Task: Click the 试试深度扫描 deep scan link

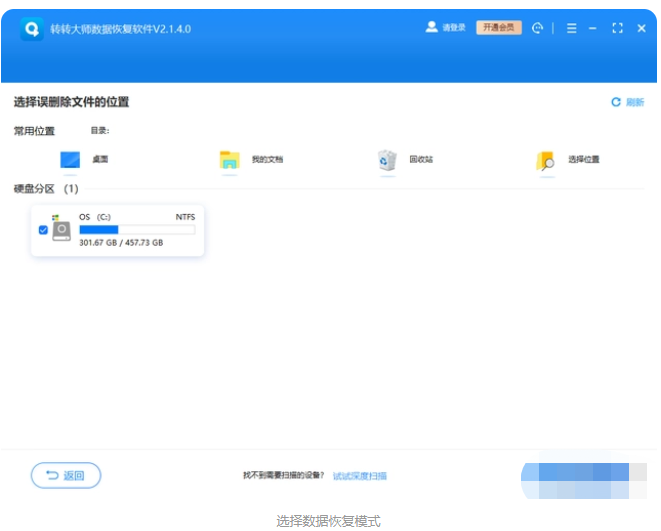Action: tap(359, 476)
